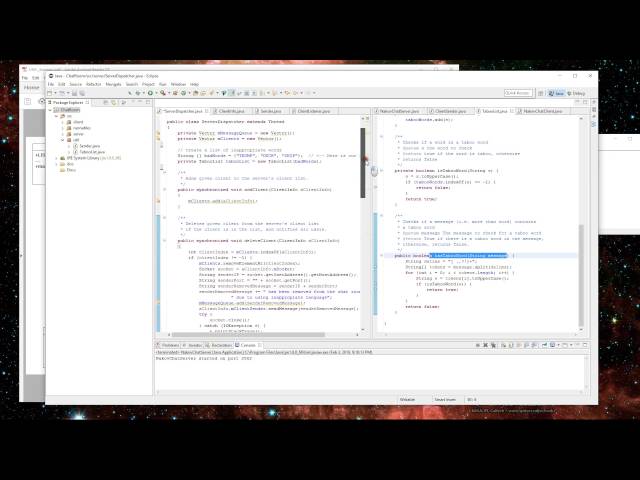Collapse the src folder node
Image resolution: width=640 pixels, height=480 pixels.
tap(56, 116)
